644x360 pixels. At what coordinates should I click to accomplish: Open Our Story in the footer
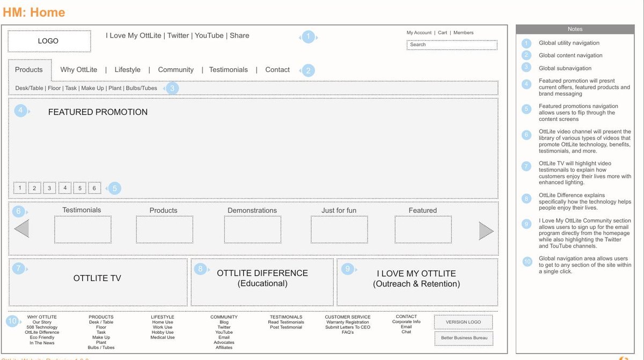42,322
